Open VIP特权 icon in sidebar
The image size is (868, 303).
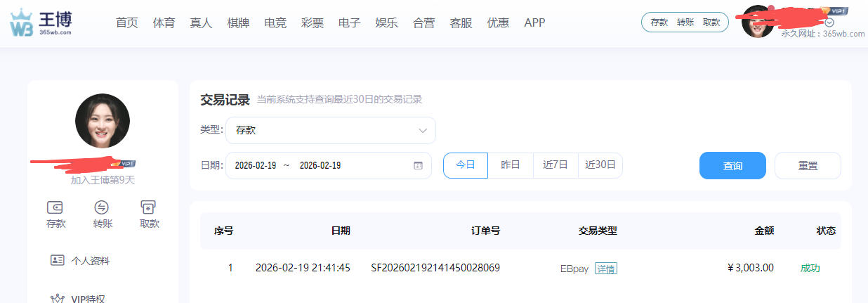58,298
